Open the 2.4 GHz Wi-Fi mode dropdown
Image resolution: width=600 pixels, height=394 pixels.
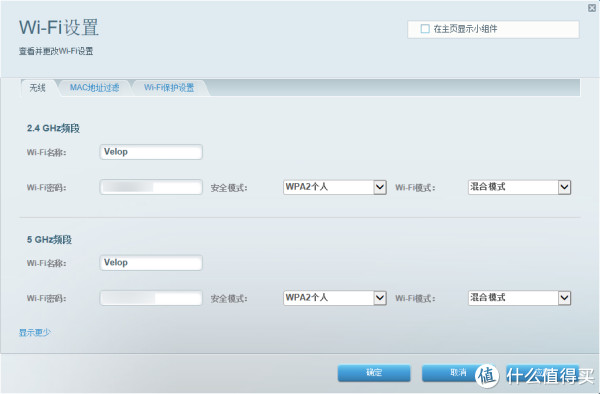tap(520, 187)
